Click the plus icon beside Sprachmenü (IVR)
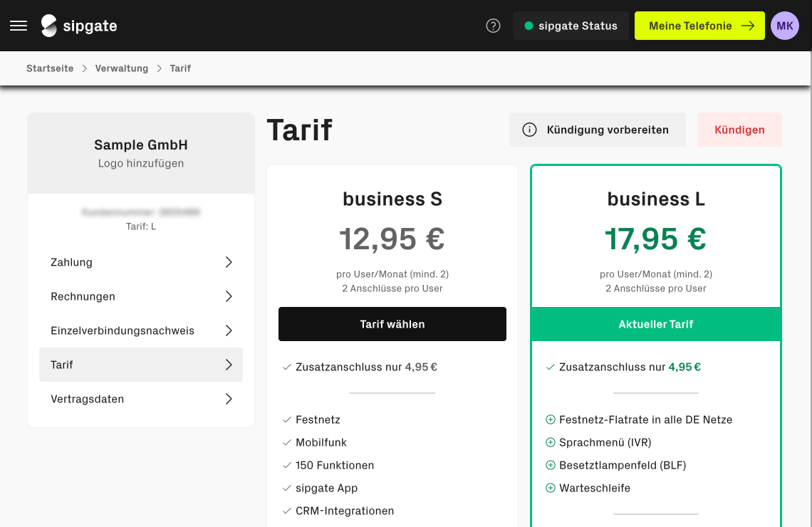The image size is (812, 527). (x=550, y=442)
